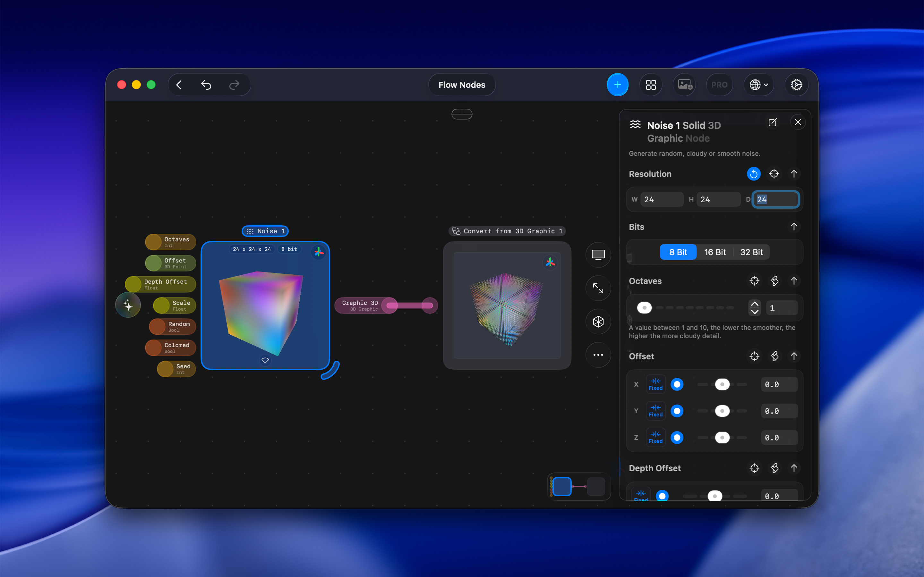Click the sparkle magic button on canvas
This screenshot has height=577, width=924.
(x=128, y=305)
